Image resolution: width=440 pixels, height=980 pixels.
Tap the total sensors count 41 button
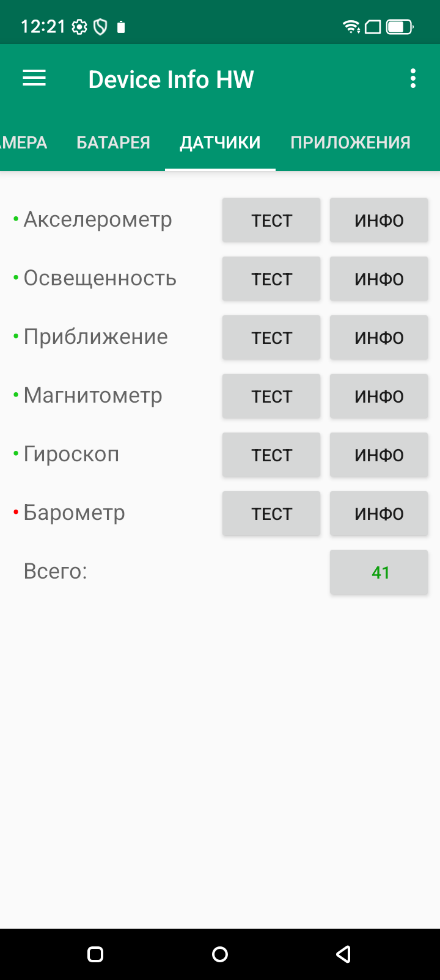tap(379, 572)
